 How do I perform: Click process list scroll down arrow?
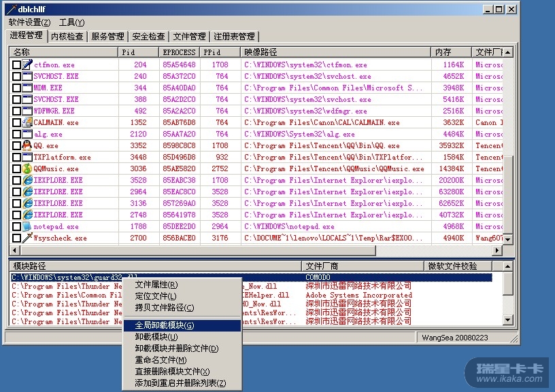[x=508, y=239]
